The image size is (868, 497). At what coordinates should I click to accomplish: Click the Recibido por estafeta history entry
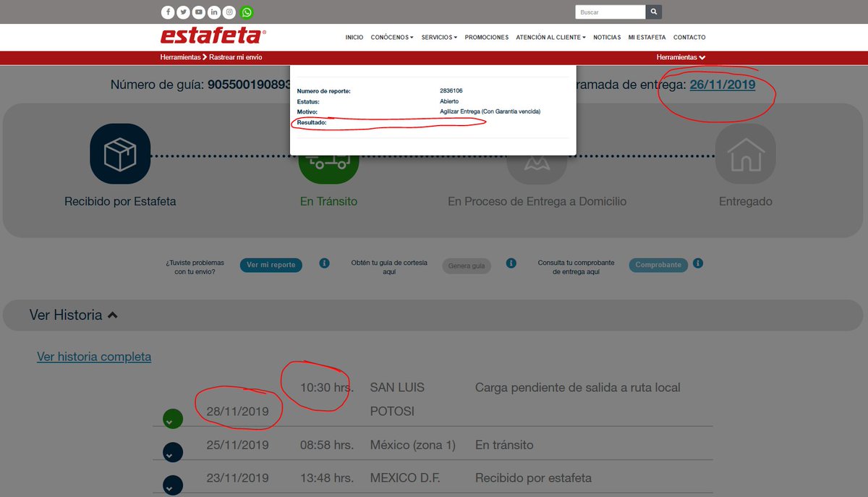click(533, 478)
